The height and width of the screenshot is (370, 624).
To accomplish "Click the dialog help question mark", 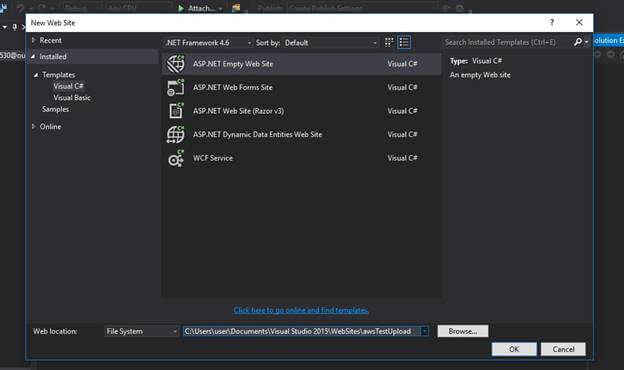I will pos(552,22).
